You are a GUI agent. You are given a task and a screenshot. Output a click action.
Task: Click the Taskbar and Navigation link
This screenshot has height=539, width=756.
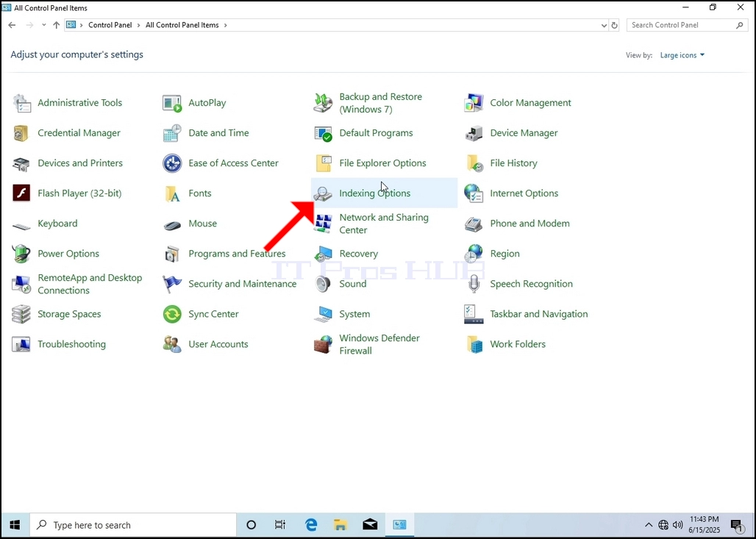pos(539,314)
